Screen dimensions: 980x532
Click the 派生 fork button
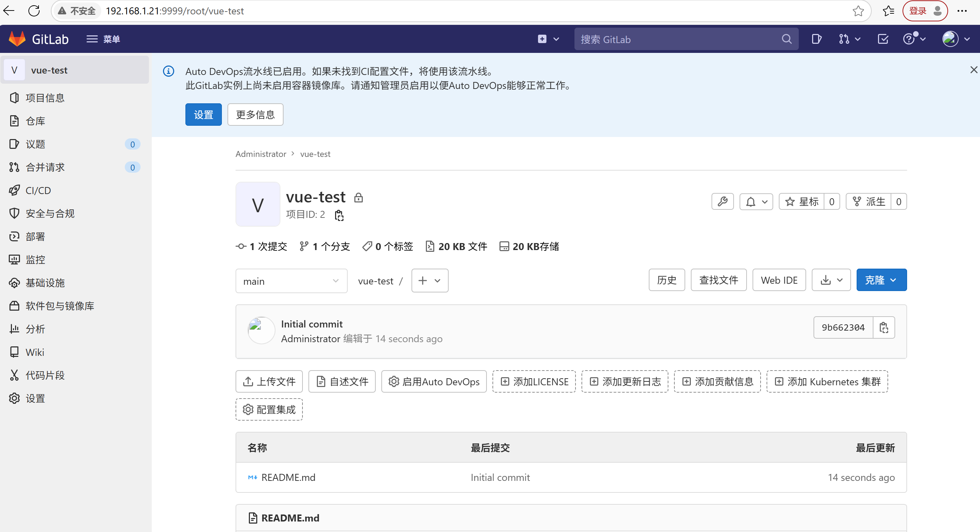point(869,201)
